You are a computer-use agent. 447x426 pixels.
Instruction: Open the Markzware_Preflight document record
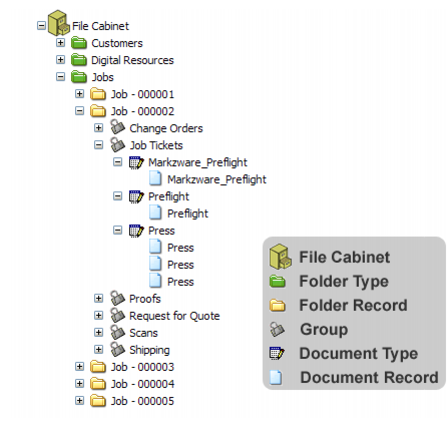click(217, 179)
